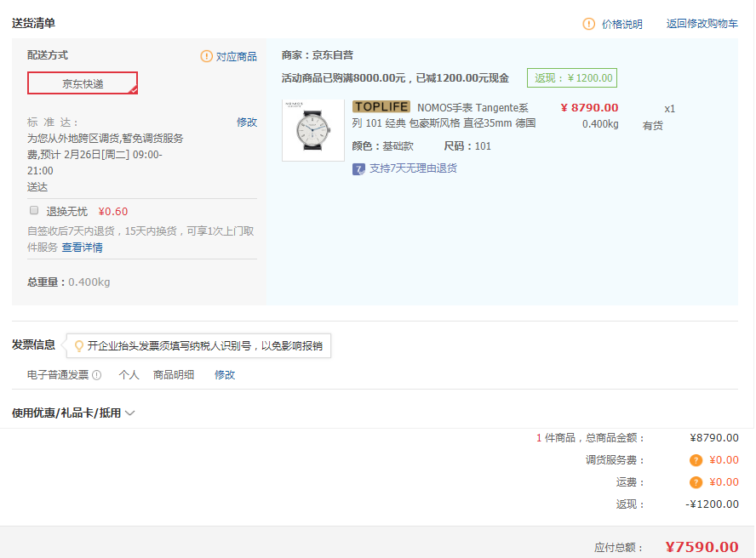This screenshot has height=558, width=756.
Task: Go back via 返回修改购物车 link
Action: pos(702,24)
